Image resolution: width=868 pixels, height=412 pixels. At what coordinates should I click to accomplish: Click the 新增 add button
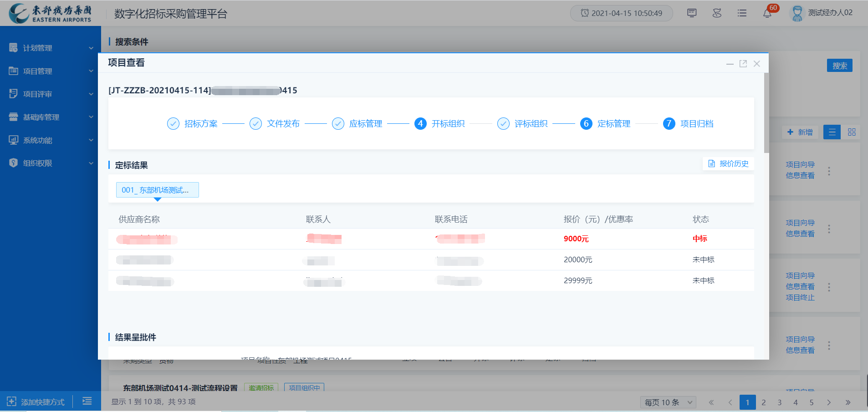pyautogui.click(x=800, y=132)
